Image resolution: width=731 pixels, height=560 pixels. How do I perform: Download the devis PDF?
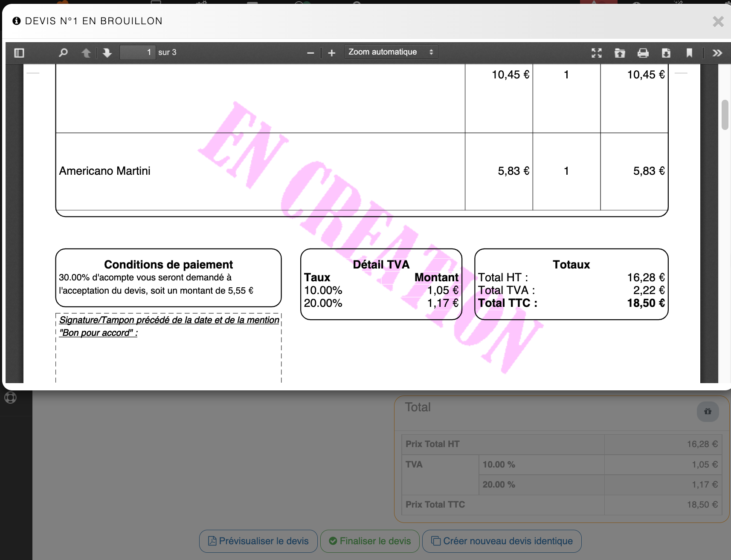666,53
